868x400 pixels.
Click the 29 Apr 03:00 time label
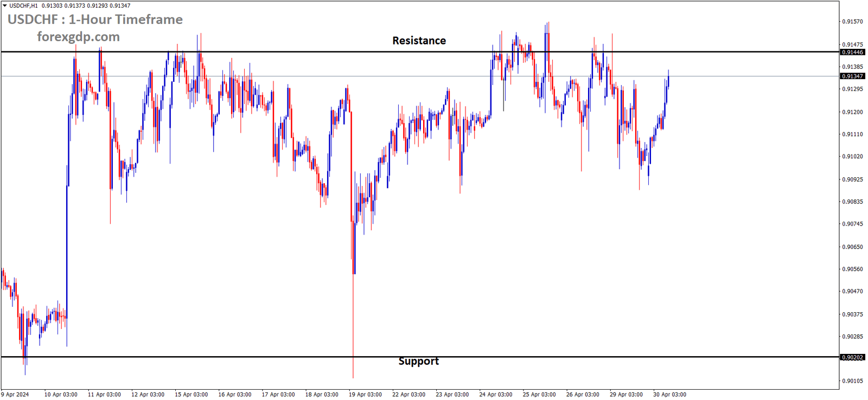[626, 395]
